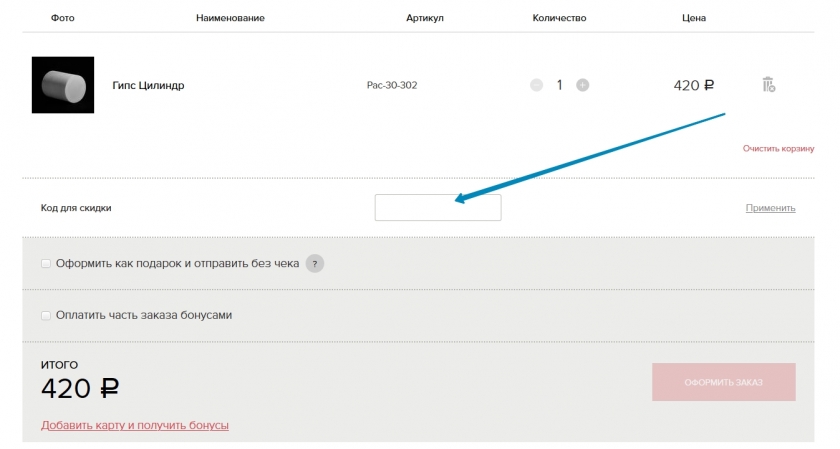Open the question mark help tooltip
Image resolution: width=840 pixels, height=449 pixels.
coord(315,264)
